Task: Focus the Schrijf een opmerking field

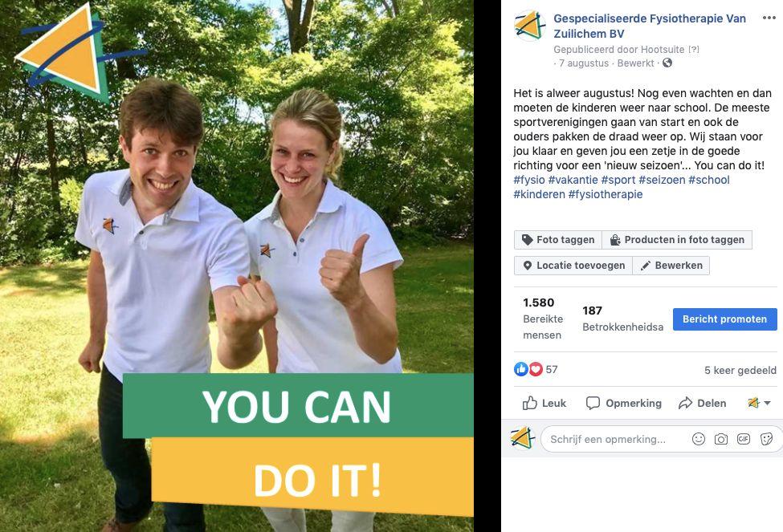Action: click(614, 439)
